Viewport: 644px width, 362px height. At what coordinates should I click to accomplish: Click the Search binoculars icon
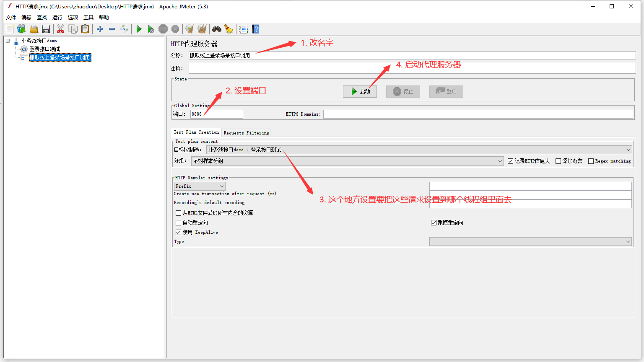coord(216,29)
